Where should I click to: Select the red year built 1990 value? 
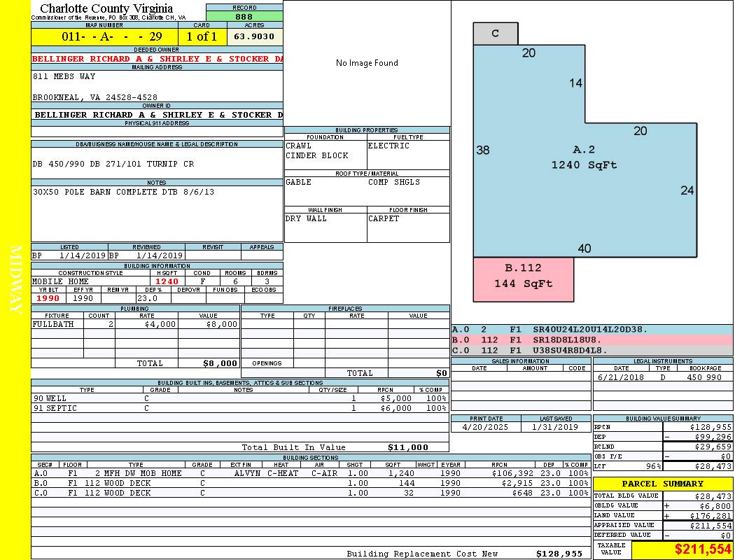point(48,298)
